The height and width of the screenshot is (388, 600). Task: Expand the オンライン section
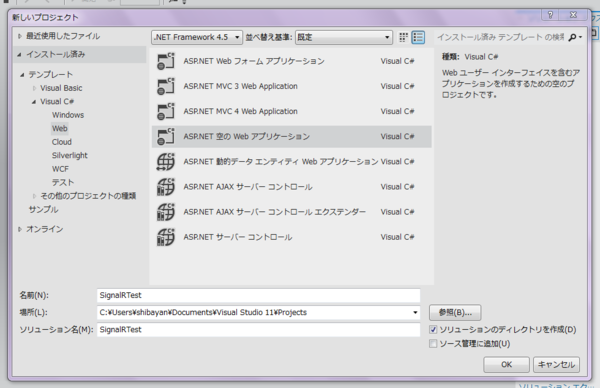(20, 229)
